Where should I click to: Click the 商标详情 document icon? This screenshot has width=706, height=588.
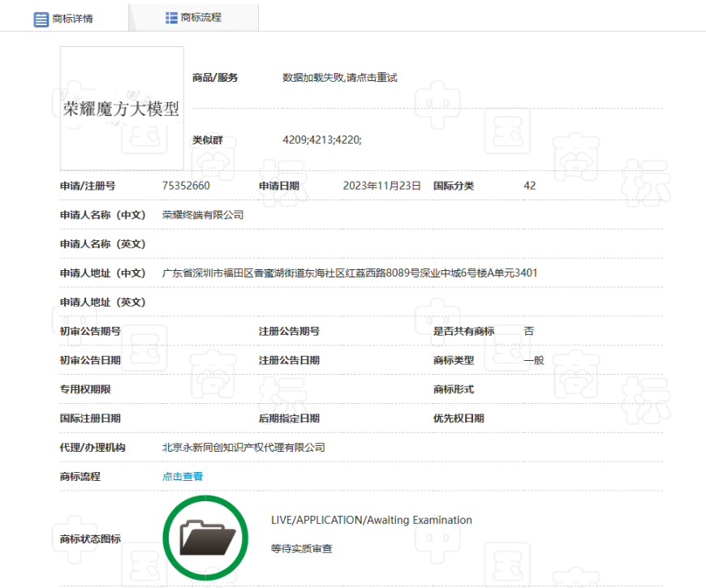[41, 19]
